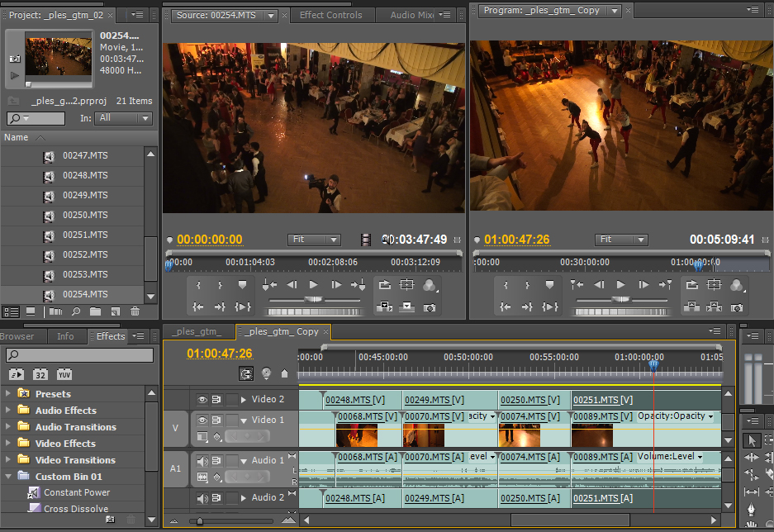Go to In point in Source monitor
The image size is (774, 532).
point(198,307)
